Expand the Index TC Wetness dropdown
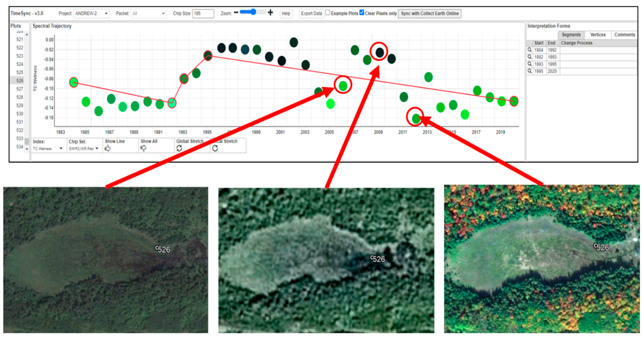 click(x=47, y=149)
